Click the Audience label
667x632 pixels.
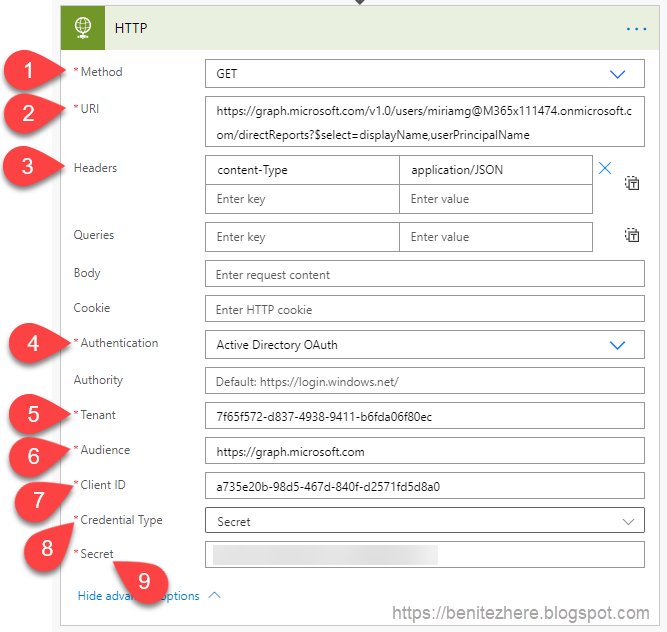105,450
